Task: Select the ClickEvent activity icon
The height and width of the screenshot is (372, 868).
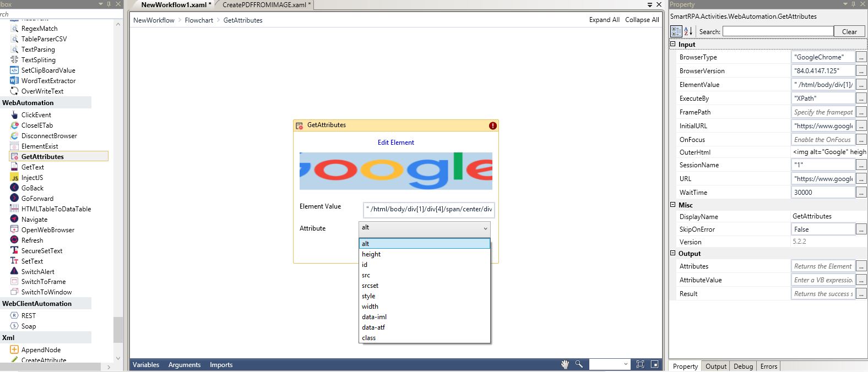Action: (14, 115)
